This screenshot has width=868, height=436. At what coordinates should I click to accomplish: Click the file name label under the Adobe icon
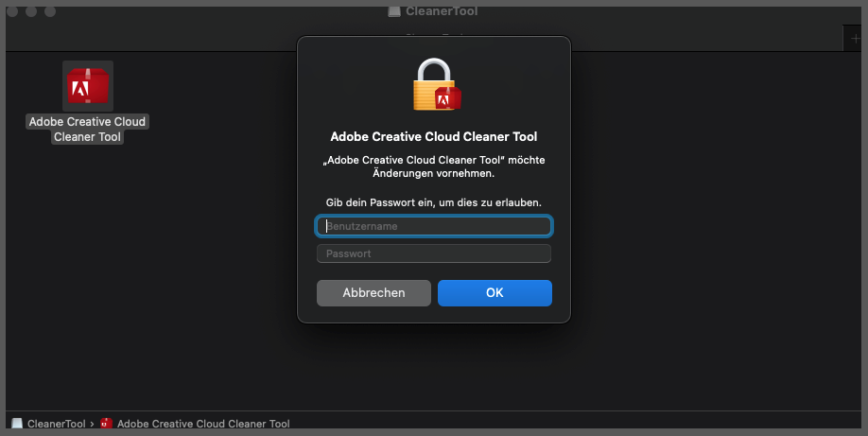(x=88, y=130)
